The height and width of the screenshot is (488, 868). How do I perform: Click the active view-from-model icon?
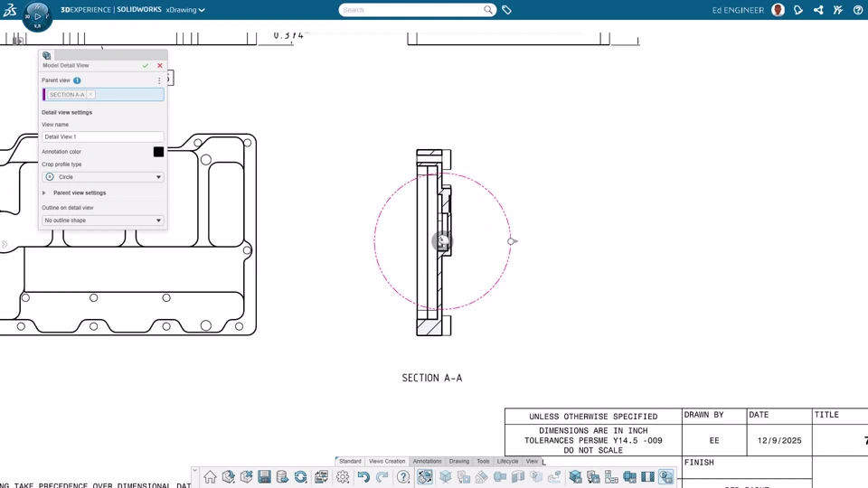tap(425, 477)
